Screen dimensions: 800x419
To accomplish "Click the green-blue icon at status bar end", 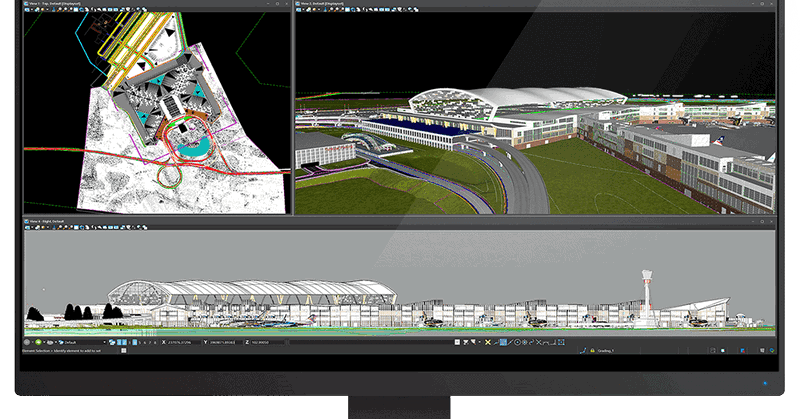I will tap(772, 351).
